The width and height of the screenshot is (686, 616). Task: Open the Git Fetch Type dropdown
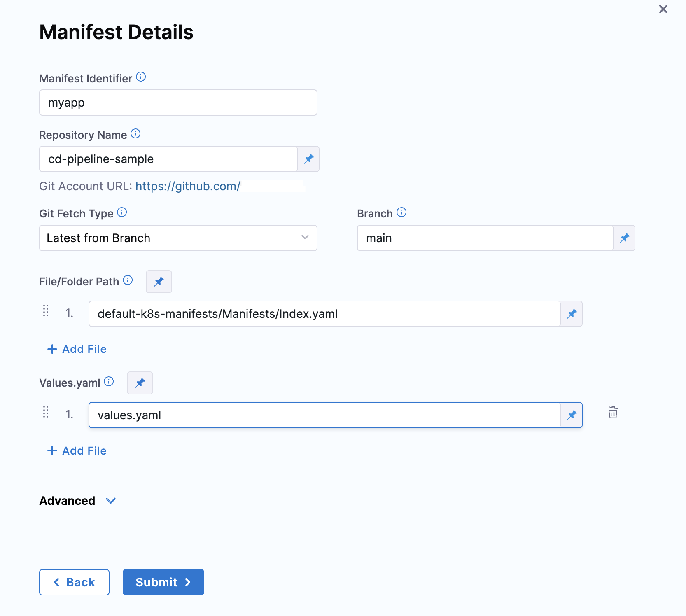178,238
